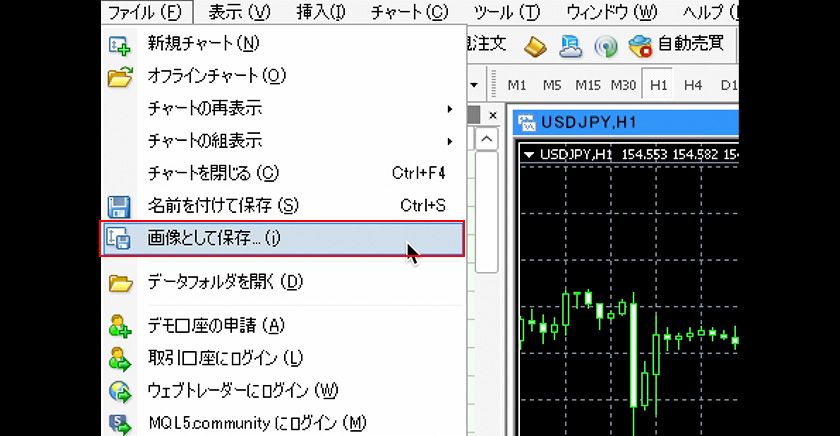Click the triangle next to USDJPY,H1 in chart
840x436 pixels.
[x=529, y=155]
